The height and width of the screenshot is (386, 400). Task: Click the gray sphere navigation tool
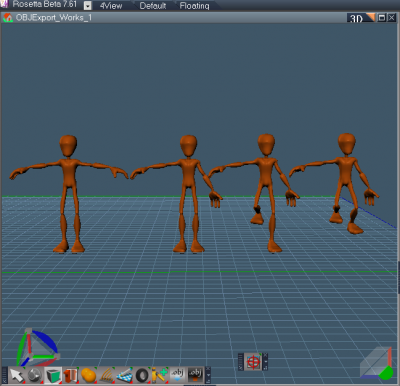point(35,376)
